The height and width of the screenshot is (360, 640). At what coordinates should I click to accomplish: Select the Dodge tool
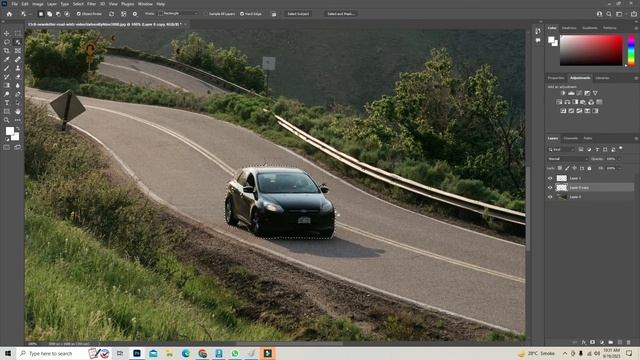click(7, 94)
